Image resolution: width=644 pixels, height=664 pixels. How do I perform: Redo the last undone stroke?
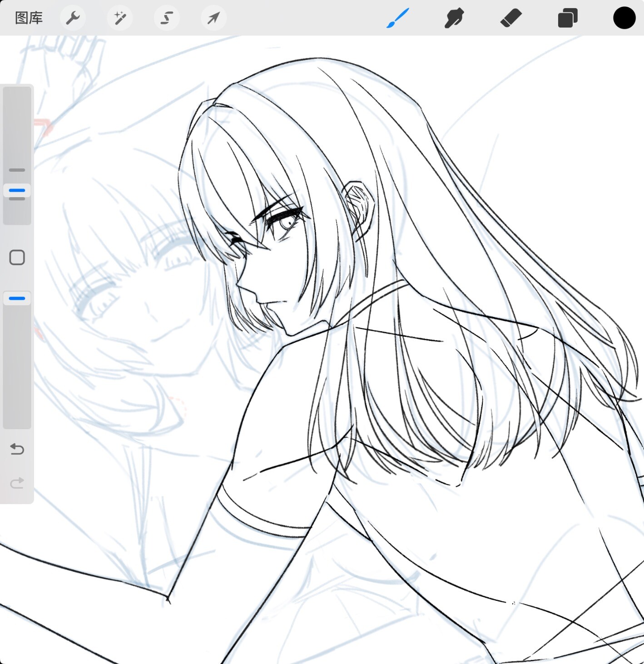click(17, 483)
